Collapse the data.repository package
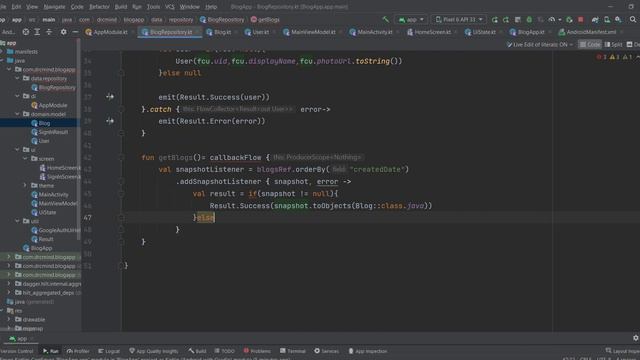This screenshot has width=640, height=360. click(17, 78)
